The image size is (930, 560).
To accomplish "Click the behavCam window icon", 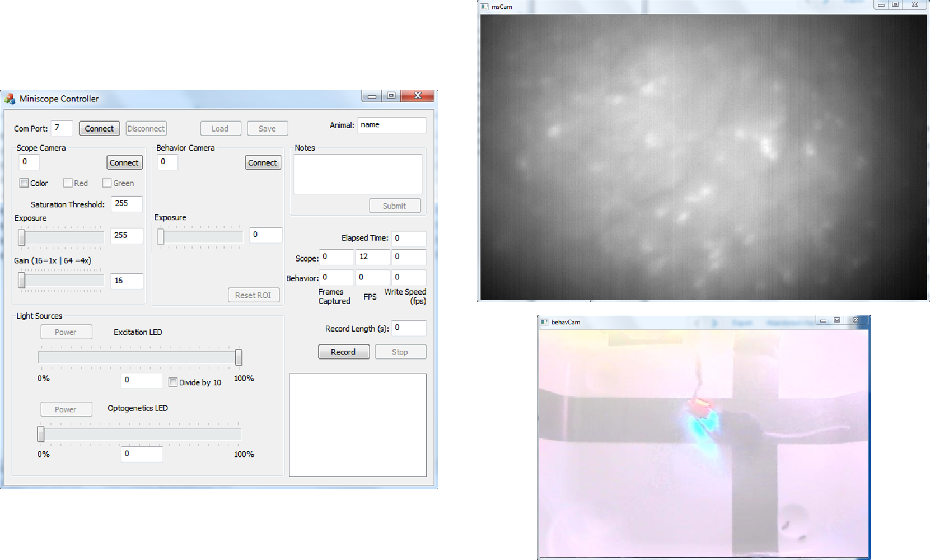I will [x=544, y=322].
